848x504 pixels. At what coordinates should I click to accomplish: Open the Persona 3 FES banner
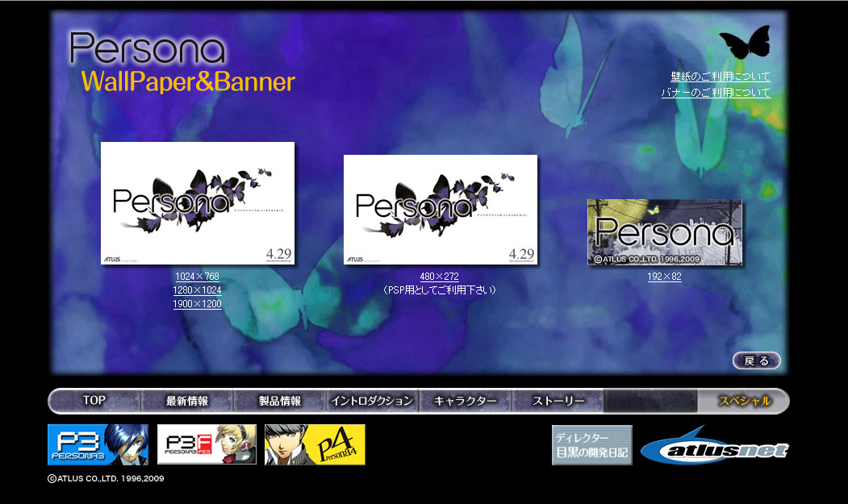tap(207, 445)
